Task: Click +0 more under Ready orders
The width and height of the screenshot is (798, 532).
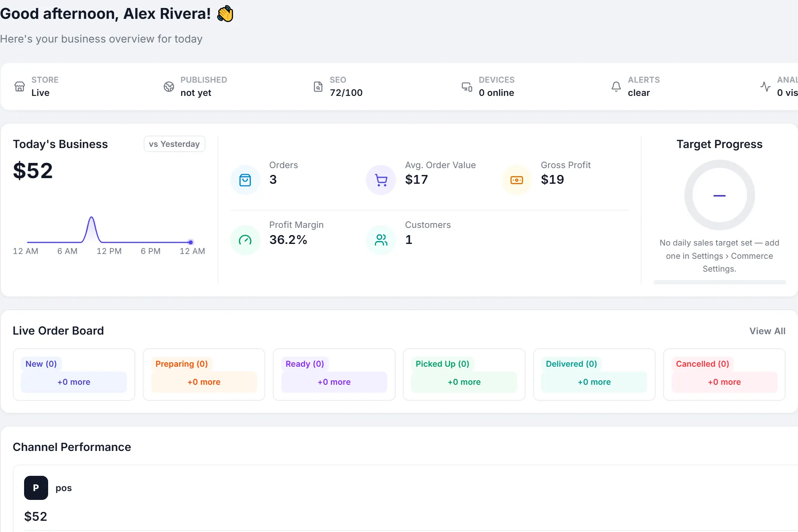Action: [x=334, y=382]
